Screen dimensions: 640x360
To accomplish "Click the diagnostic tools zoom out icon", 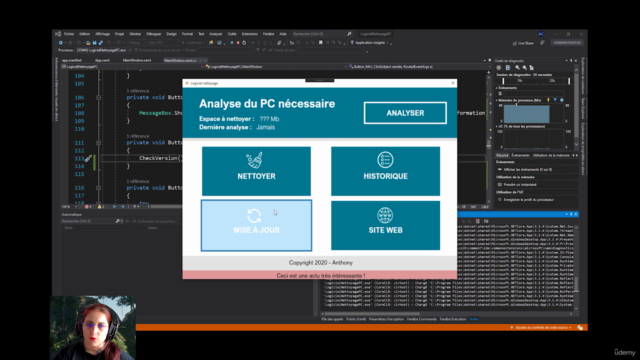I will point(524,68).
